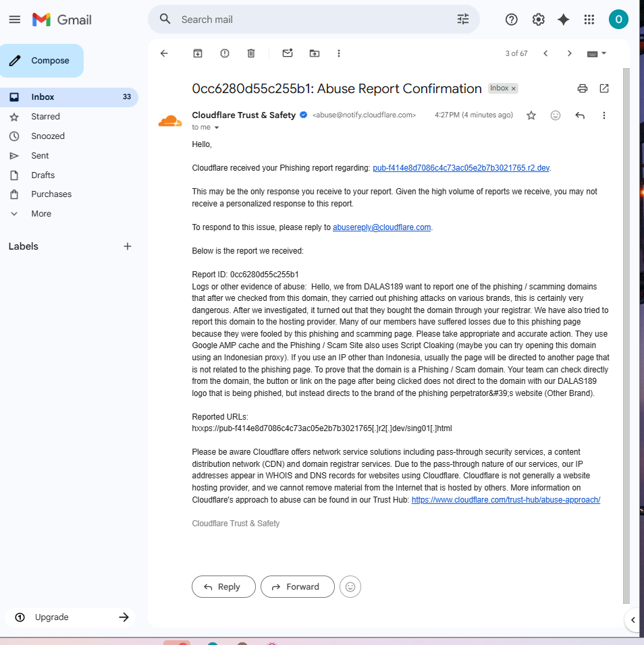
Task: Open the main menu hamburger icon
Action: click(x=15, y=20)
